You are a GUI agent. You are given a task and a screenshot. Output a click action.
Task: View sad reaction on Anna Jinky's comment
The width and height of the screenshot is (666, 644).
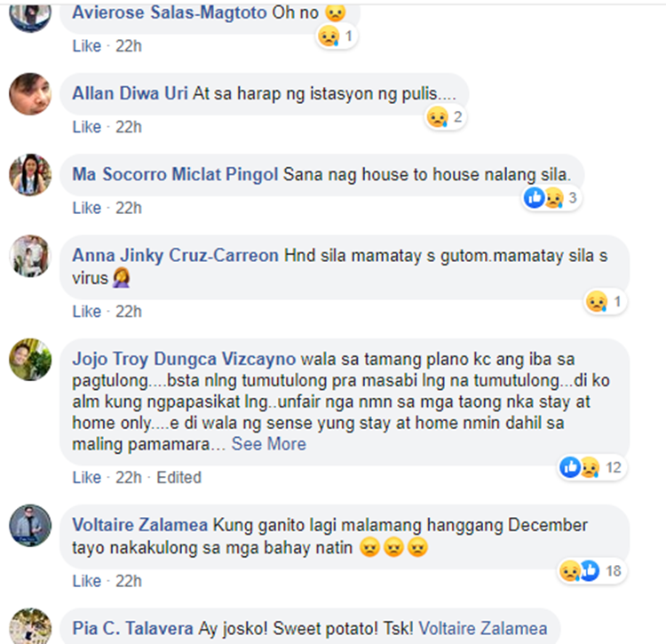pos(605,302)
